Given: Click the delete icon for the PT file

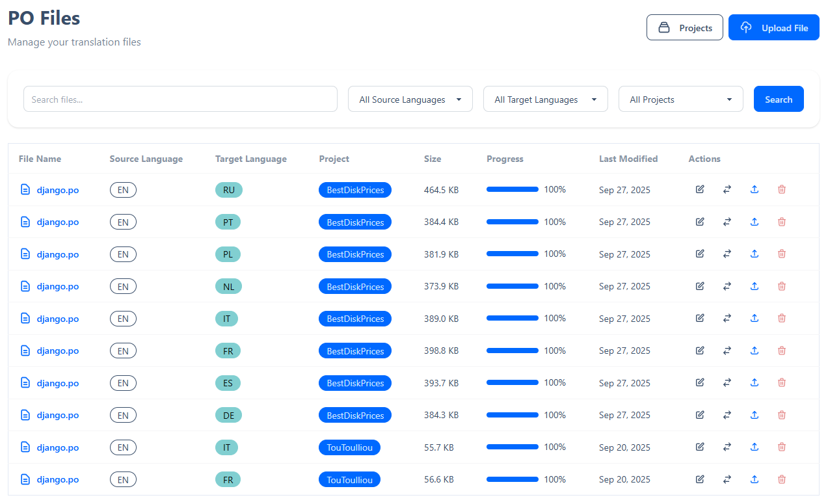Looking at the screenshot, I should [782, 222].
